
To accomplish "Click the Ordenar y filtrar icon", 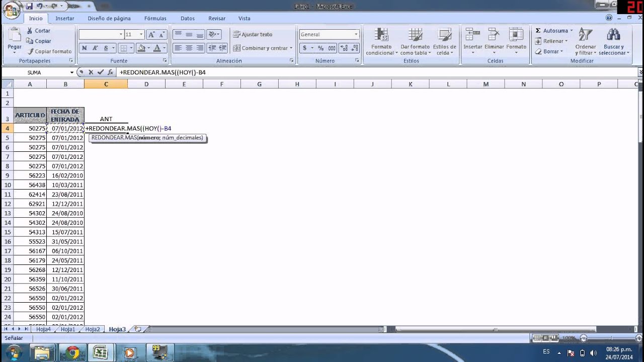I will tap(585, 35).
